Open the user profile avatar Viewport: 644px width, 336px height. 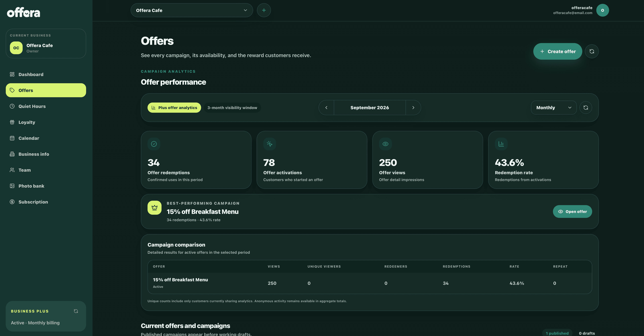coord(603,10)
